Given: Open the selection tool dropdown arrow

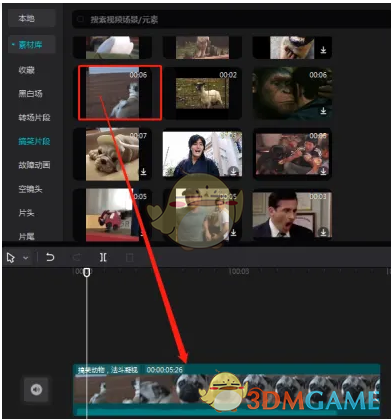Looking at the screenshot, I should click(25, 258).
